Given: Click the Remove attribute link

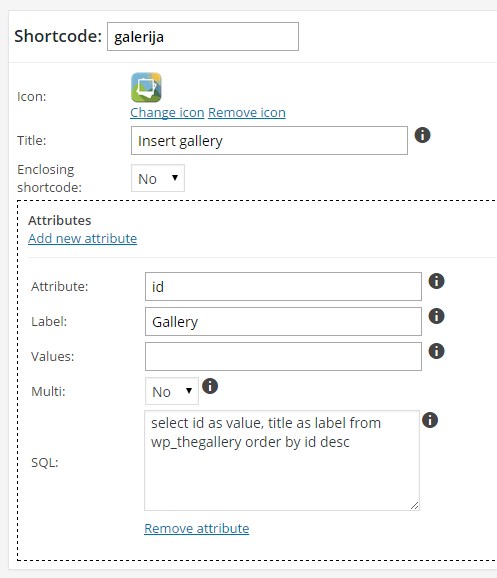Looking at the screenshot, I should click(x=197, y=528).
